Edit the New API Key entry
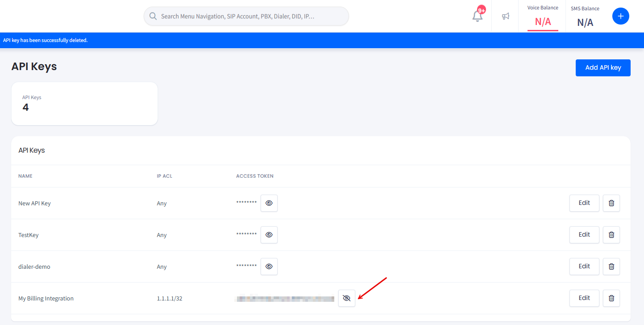 [x=584, y=203]
